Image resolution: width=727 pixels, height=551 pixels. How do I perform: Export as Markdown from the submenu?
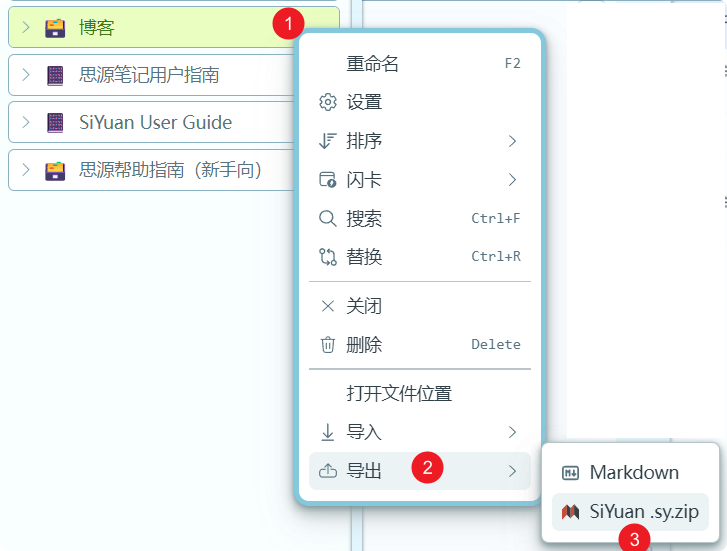tap(630, 473)
